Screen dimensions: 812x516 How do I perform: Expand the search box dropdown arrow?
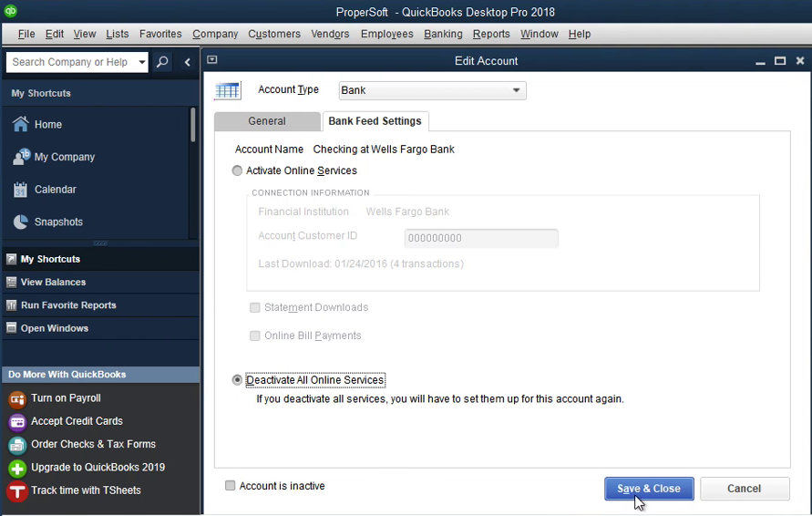[x=141, y=62]
